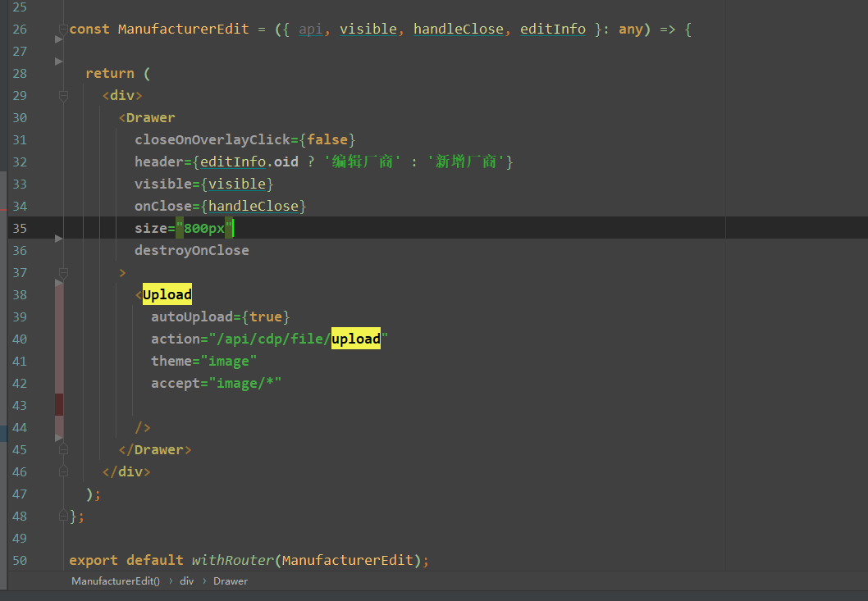Image resolution: width=868 pixels, height=601 pixels.
Task: Click the return keyword
Action: (x=110, y=73)
